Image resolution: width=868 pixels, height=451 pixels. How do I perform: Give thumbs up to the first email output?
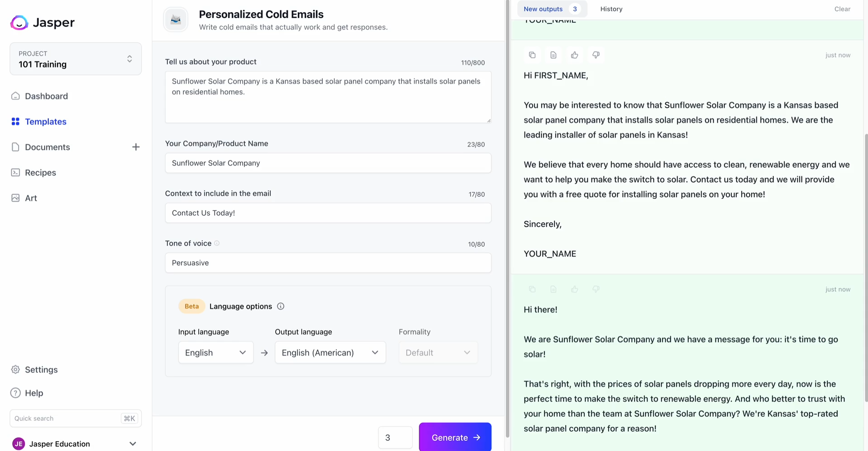coord(574,55)
